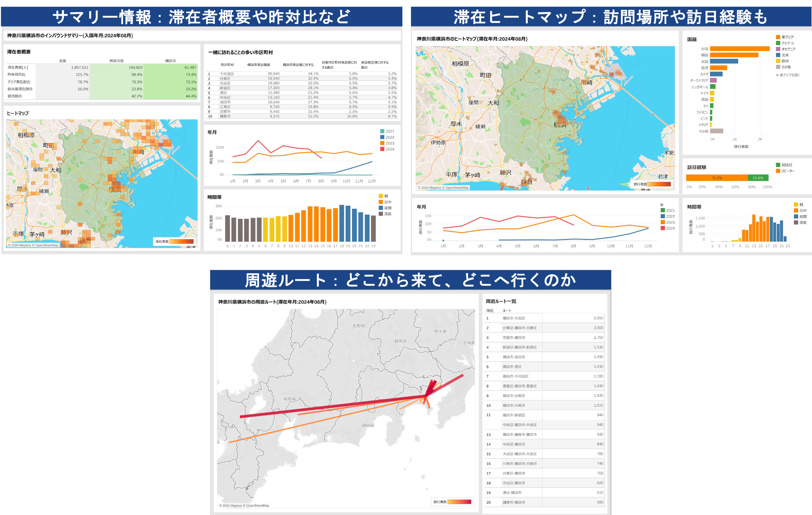Click the その他 swatch in 国籍 legend
The height and width of the screenshot is (515, 812).
click(778, 67)
